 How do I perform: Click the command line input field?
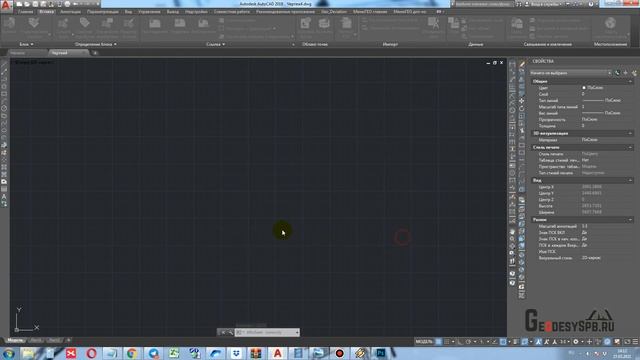tap(267, 332)
